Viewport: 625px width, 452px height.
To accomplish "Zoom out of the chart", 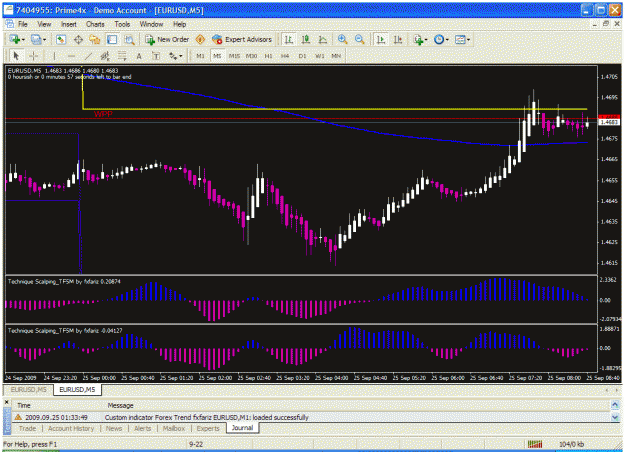I will pos(360,39).
